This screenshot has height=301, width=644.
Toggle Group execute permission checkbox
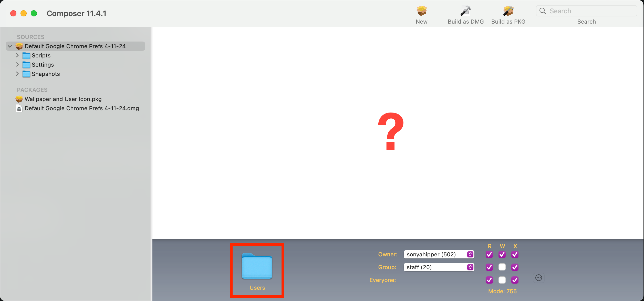coord(515,267)
